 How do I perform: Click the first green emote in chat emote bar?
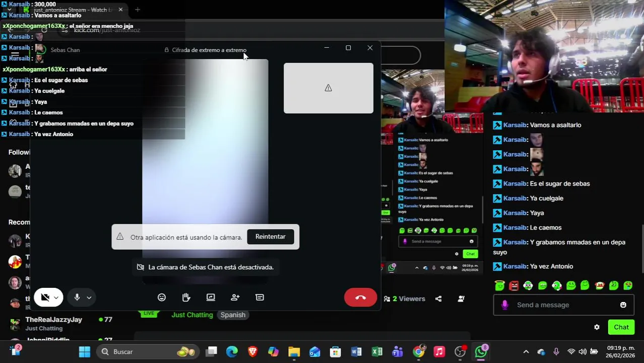[x=499, y=286]
